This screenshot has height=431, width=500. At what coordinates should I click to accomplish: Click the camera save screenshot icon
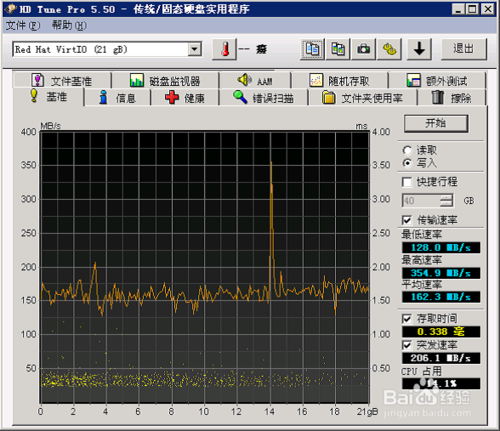364,49
